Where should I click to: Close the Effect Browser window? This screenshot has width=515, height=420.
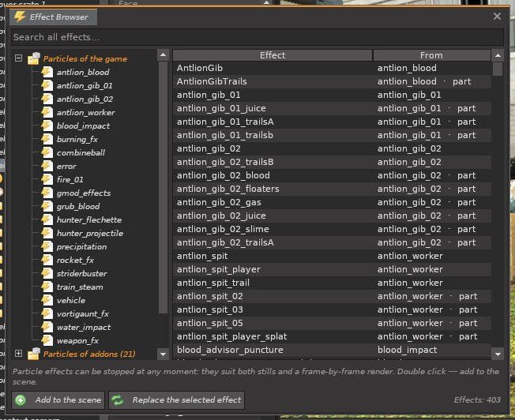pyautogui.click(x=497, y=16)
